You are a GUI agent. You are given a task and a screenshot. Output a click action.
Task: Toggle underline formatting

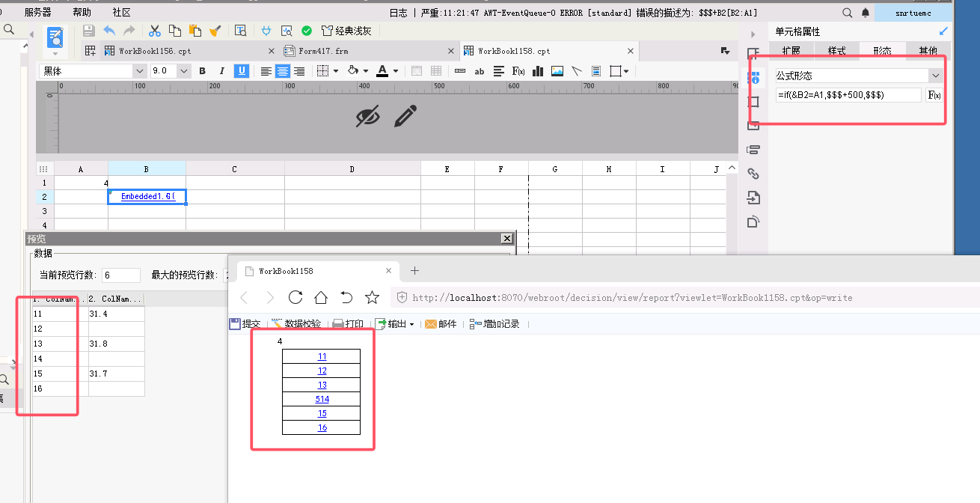(242, 71)
